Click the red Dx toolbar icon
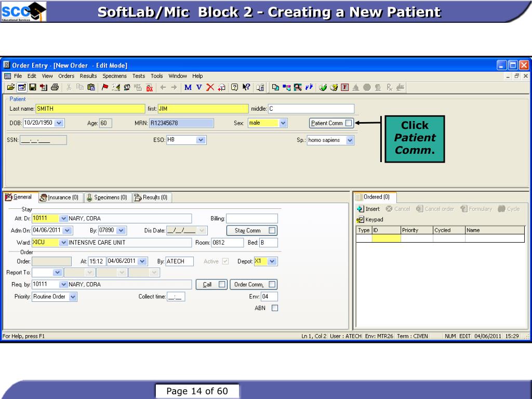Viewport: 532px width, 399px height. pos(149,87)
